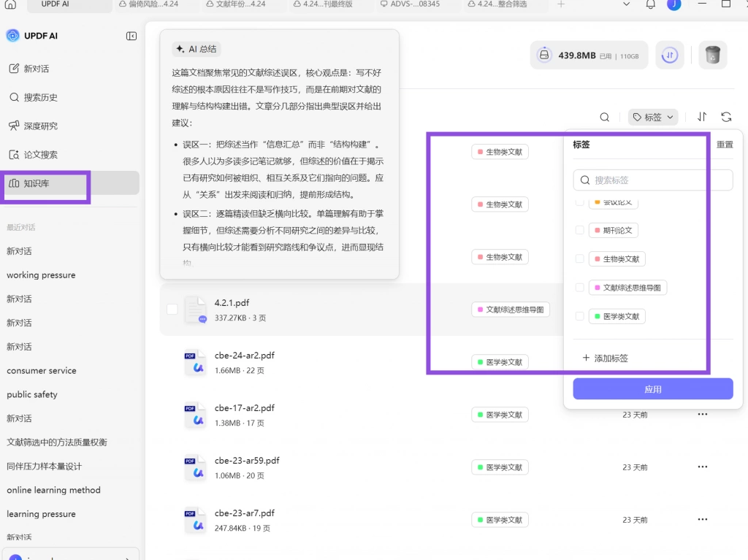This screenshot has width=748, height=560.
Task: Click the cbe-24-ar2.pdf PDF icon
Action: click(195, 363)
